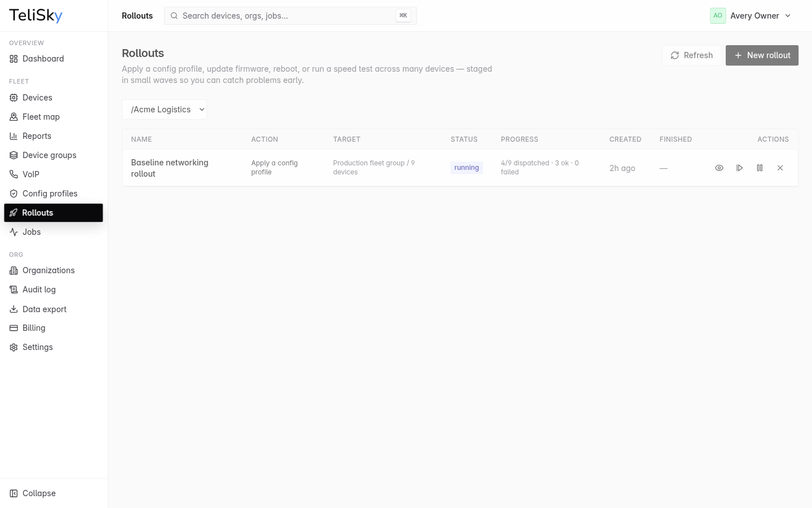This screenshot has height=508, width=812.
Task: Create a New rollout
Action: 762,55
